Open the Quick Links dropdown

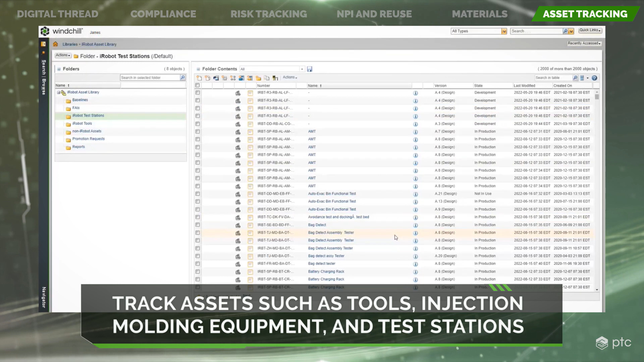coord(590,30)
